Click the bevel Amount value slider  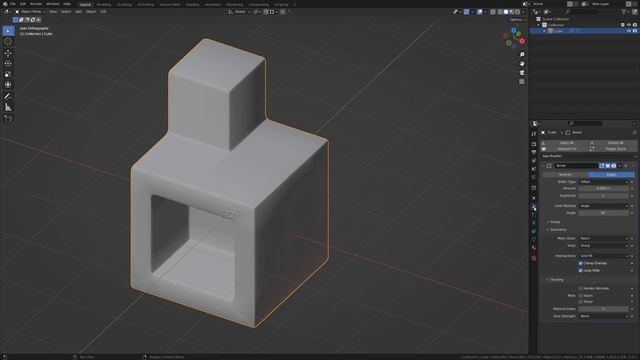tap(604, 189)
